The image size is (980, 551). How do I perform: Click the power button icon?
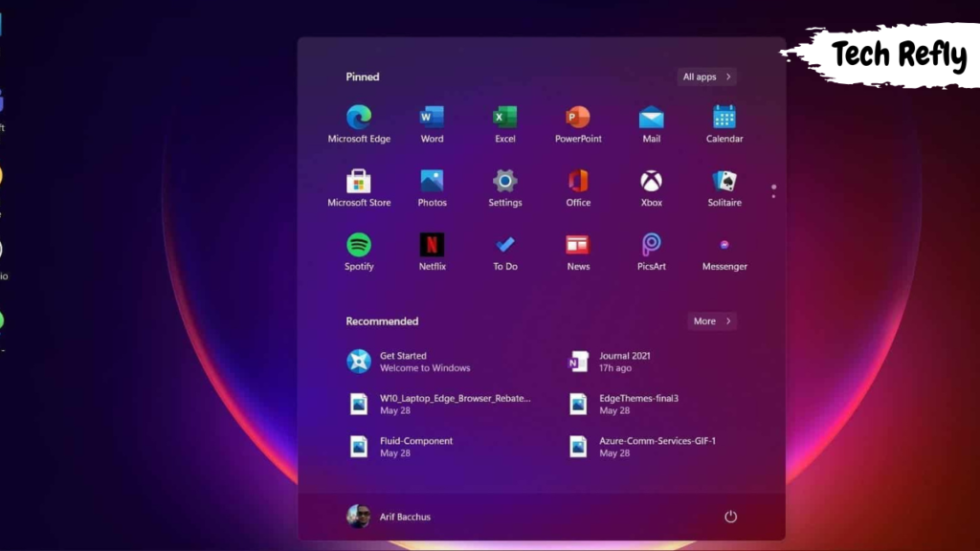(x=730, y=517)
